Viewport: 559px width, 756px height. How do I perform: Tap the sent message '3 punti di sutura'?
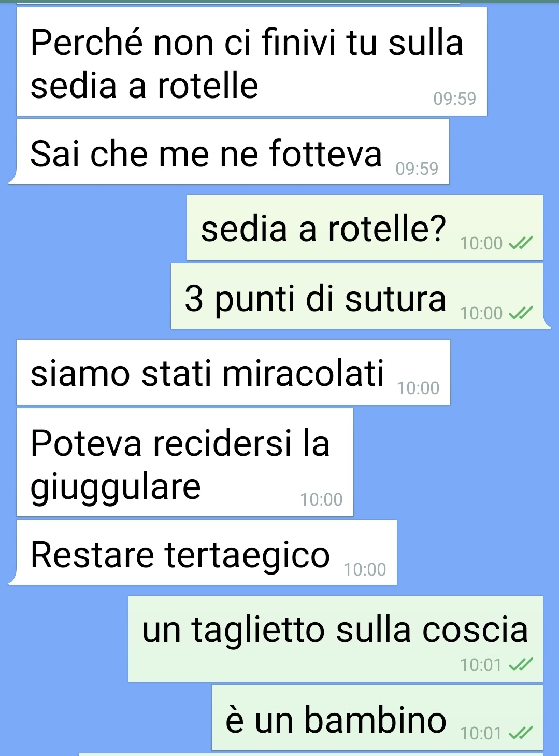357,296
